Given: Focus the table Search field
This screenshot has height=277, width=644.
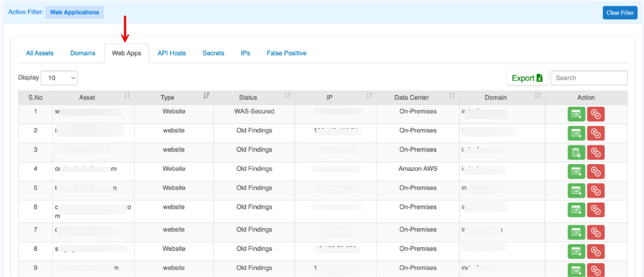Looking at the screenshot, I should [589, 79].
